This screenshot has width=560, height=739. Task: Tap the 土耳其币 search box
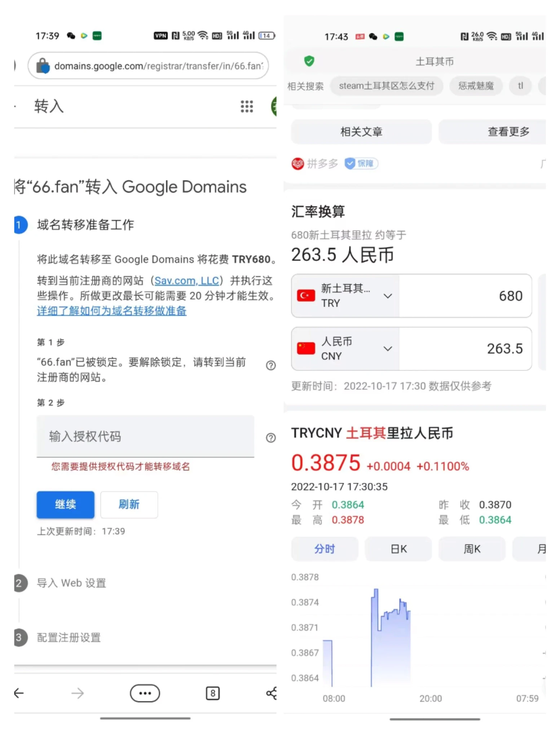435,61
